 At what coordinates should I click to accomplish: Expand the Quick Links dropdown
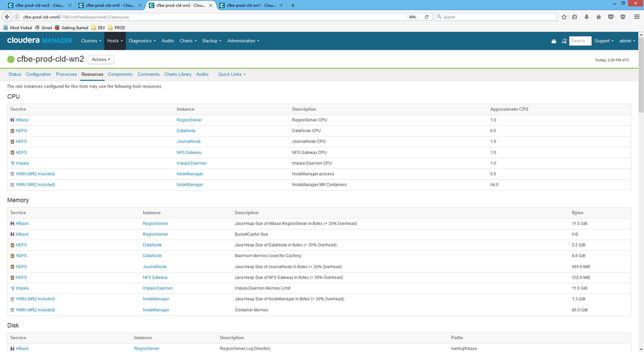[232, 74]
